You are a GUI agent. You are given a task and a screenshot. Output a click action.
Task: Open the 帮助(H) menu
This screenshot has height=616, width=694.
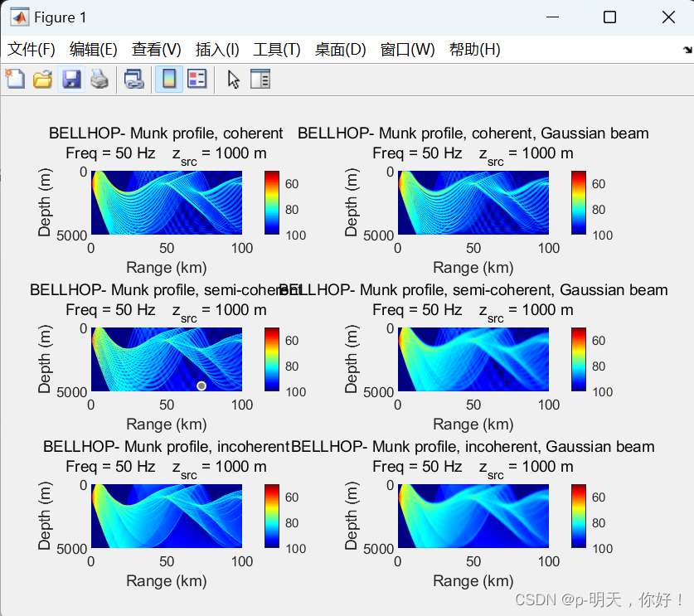pos(474,49)
